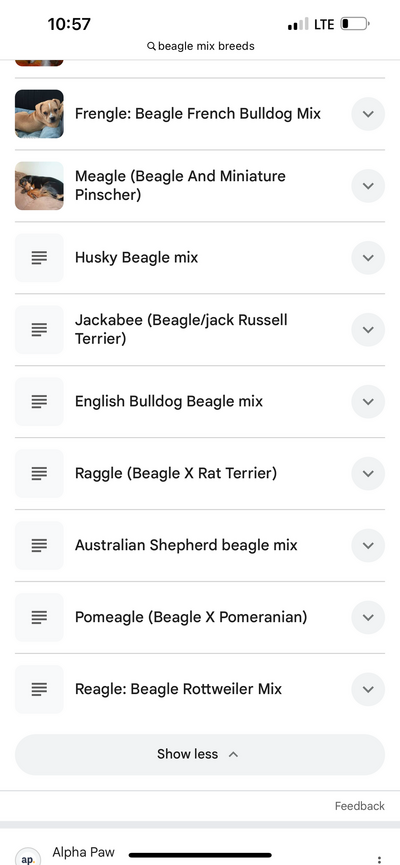Expand the Frengle Beagle French Bulldog entry
400x865 pixels.
(368, 114)
